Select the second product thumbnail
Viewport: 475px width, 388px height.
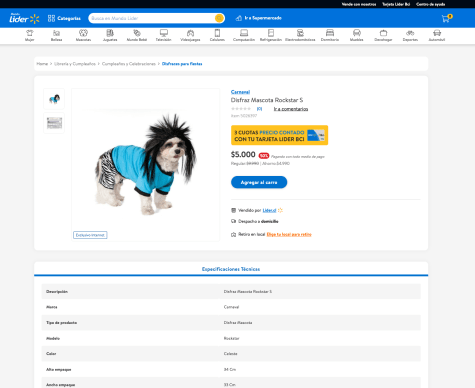54,123
